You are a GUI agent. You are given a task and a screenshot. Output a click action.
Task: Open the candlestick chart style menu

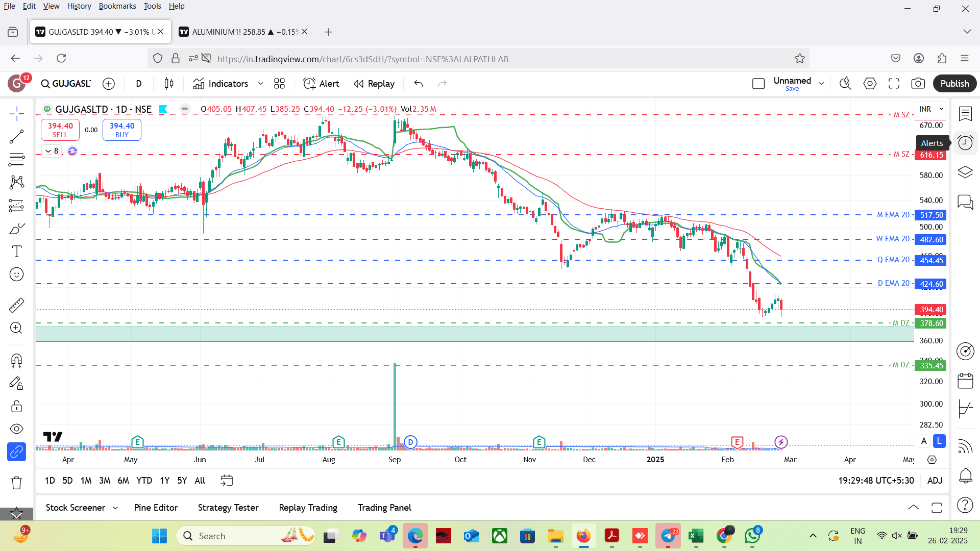[169, 84]
